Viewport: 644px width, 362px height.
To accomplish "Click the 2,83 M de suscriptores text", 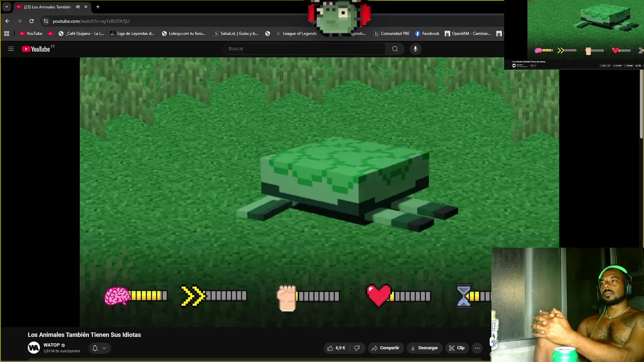I will point(62,351).
